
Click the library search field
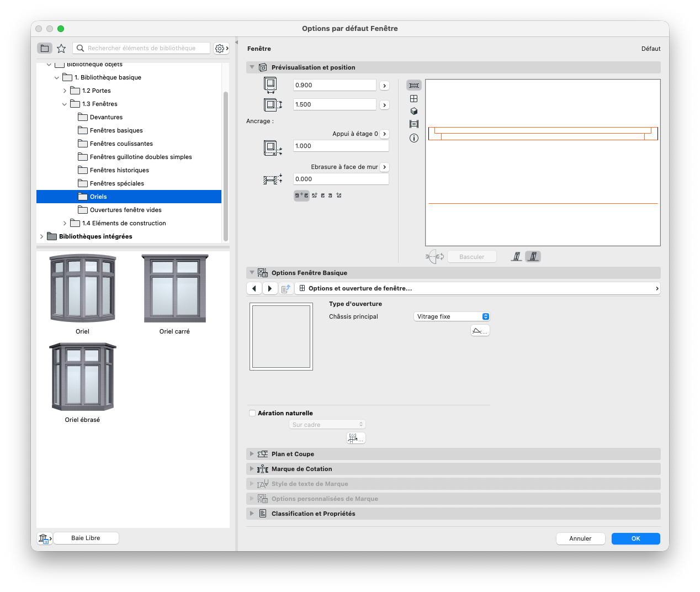141,48
